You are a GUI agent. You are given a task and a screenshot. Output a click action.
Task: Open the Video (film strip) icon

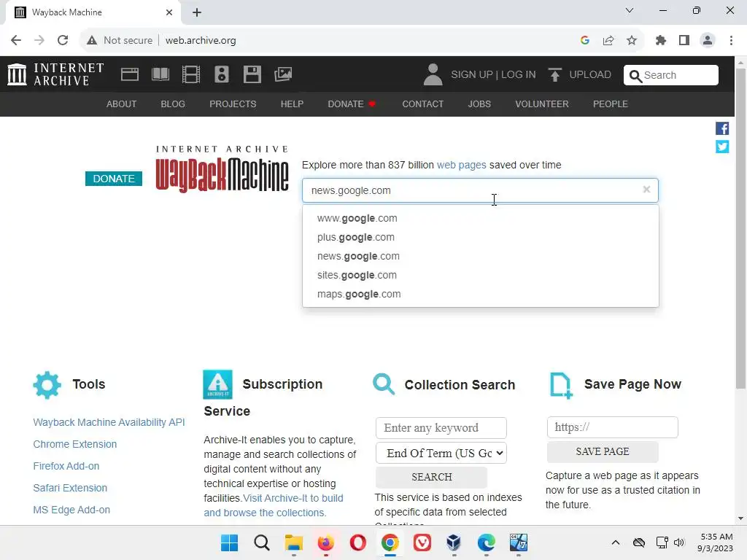click(191, 74)
